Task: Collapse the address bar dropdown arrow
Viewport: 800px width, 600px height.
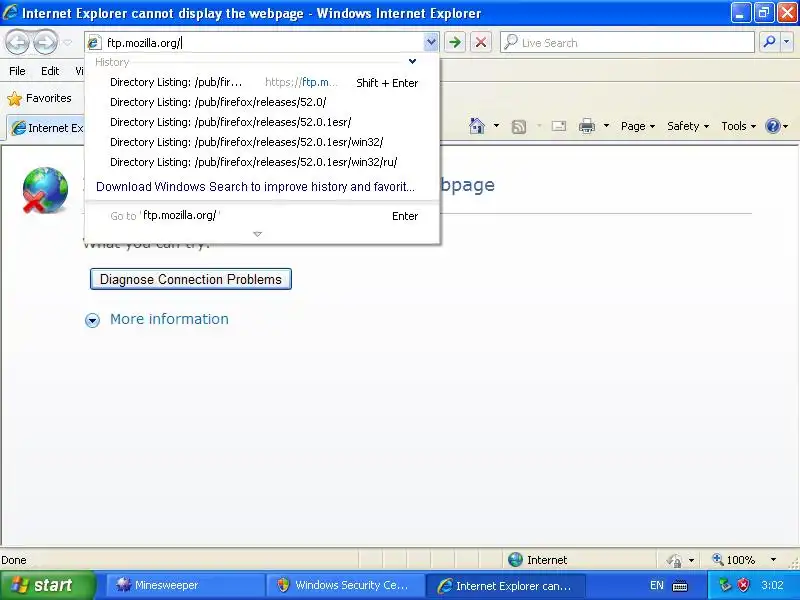Action: click(x=431, y=42)
